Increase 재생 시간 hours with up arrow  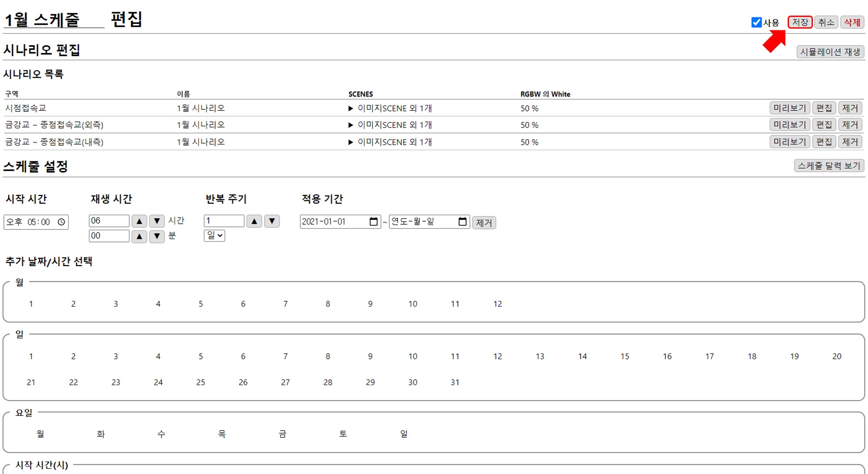point(139,221)
